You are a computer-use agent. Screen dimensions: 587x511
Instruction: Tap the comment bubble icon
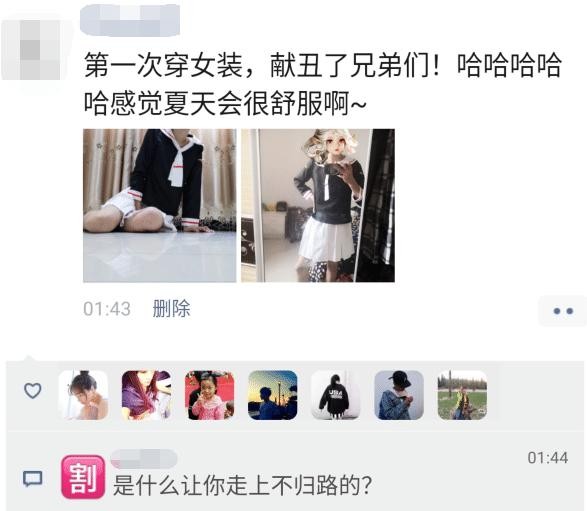[x=33, y=478]
